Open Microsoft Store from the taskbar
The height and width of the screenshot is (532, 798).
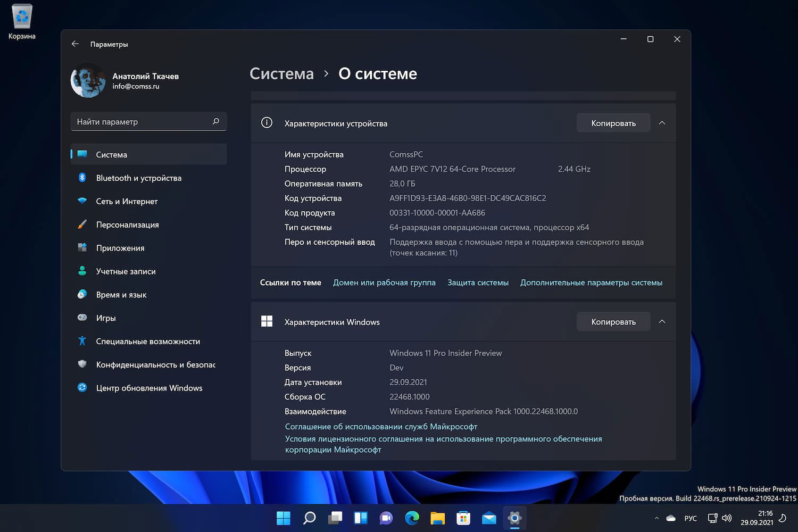(463, 518)
